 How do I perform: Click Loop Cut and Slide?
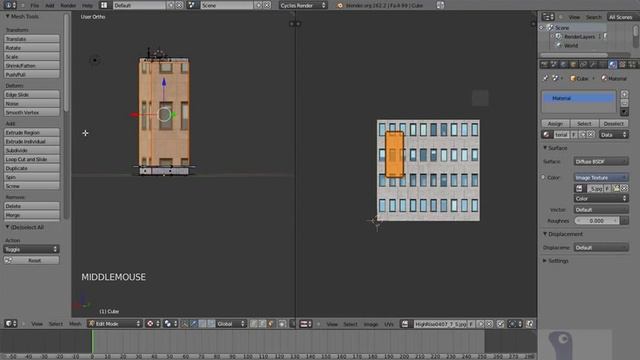point(31,159)
